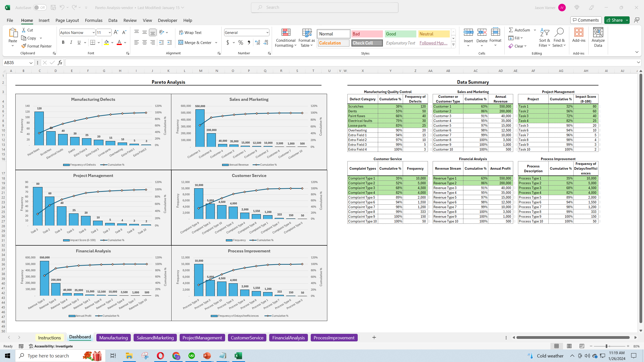Apply Bold formatting to selection
644x362 pixels.
point(63,42)
